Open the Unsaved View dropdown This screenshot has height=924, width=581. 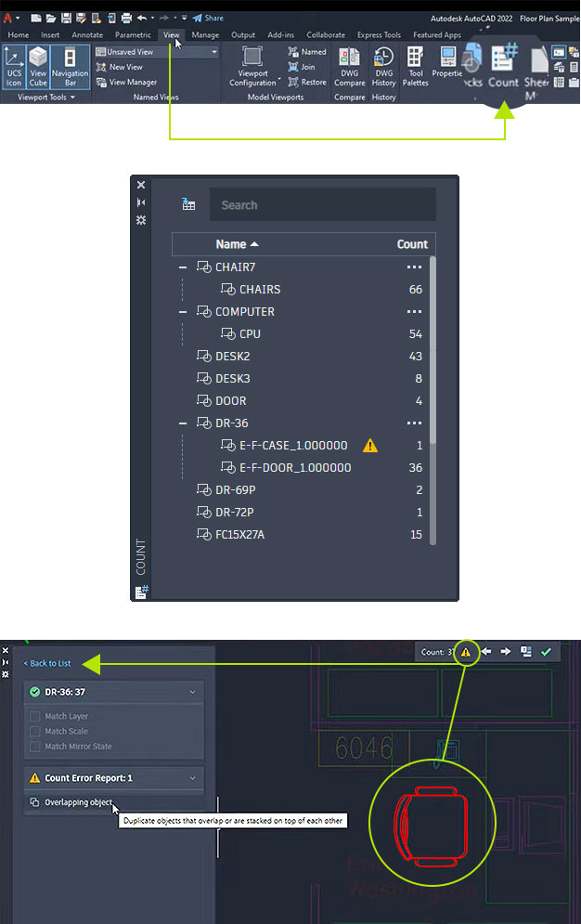pyautogui.click(x=214, y=52)
